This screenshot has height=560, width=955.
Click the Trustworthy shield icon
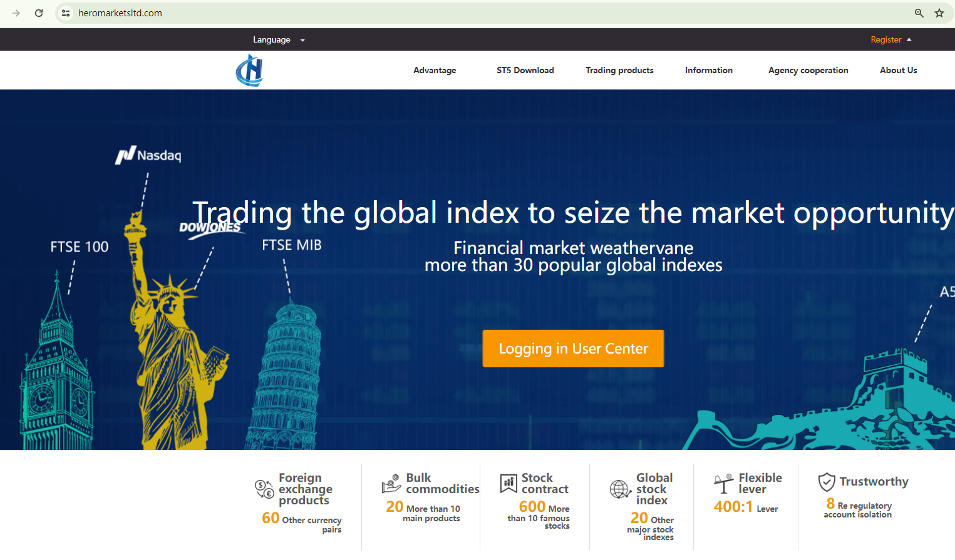tap(827, 482)
